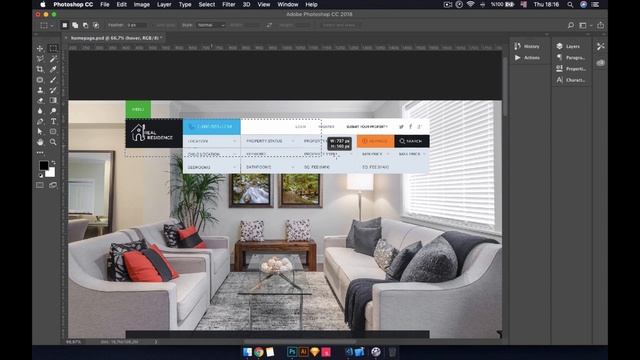Click the background color swatch
This screenshot has height=360, width=640.
51,173
